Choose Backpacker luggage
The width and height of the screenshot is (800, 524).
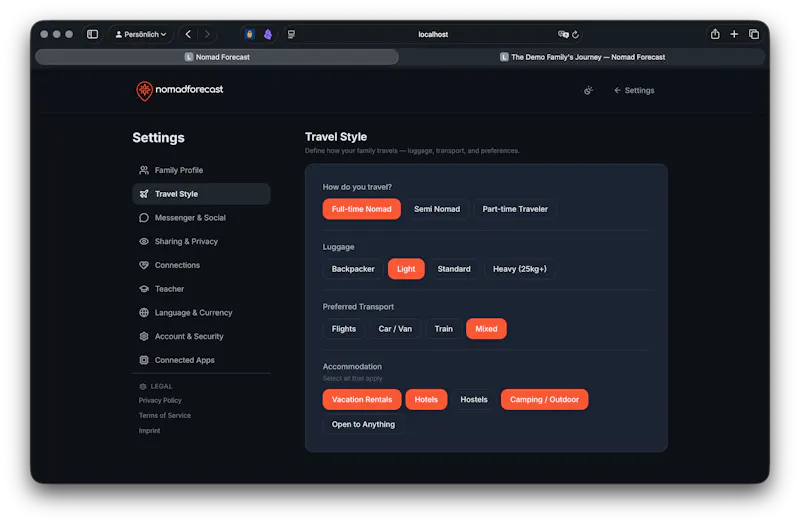pyautogui.click(x=353, y=269)
